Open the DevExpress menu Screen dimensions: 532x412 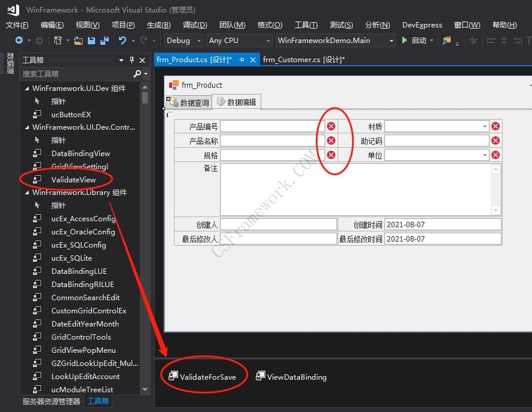point(421,25)
